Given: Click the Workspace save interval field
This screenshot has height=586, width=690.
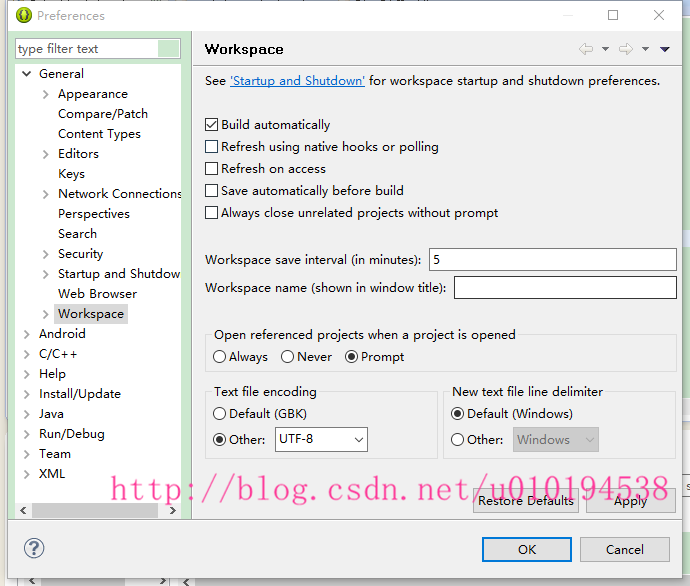Looking at the screenshot, I should [x=553, y=260].
